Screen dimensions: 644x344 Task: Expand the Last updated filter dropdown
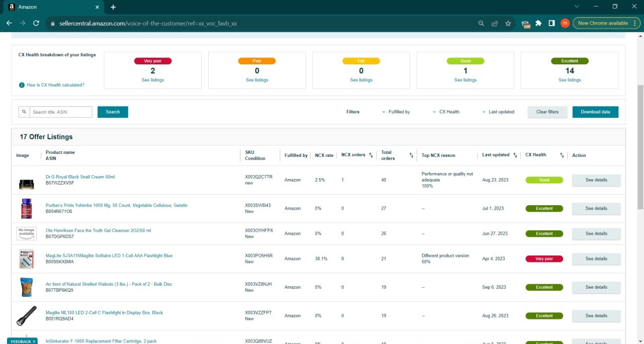(498, 112)
